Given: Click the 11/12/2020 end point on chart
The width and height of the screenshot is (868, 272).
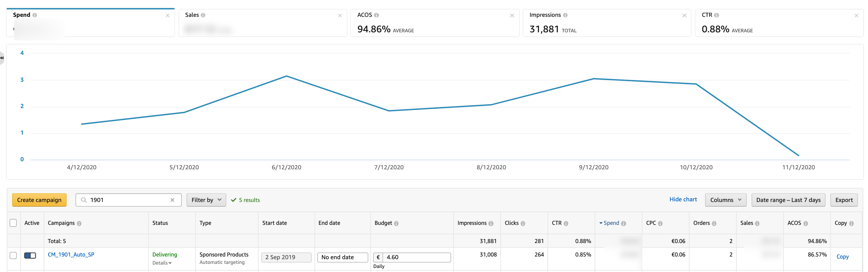Looking at the screenshot, I should click(x=798, y=156).
